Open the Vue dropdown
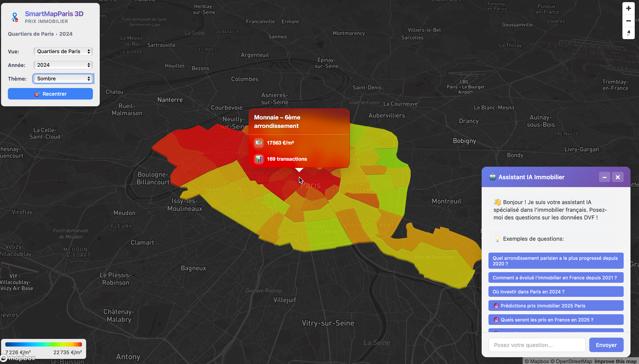Image resolution: width=639 pixels, height=364 pixels. [63, 51]
